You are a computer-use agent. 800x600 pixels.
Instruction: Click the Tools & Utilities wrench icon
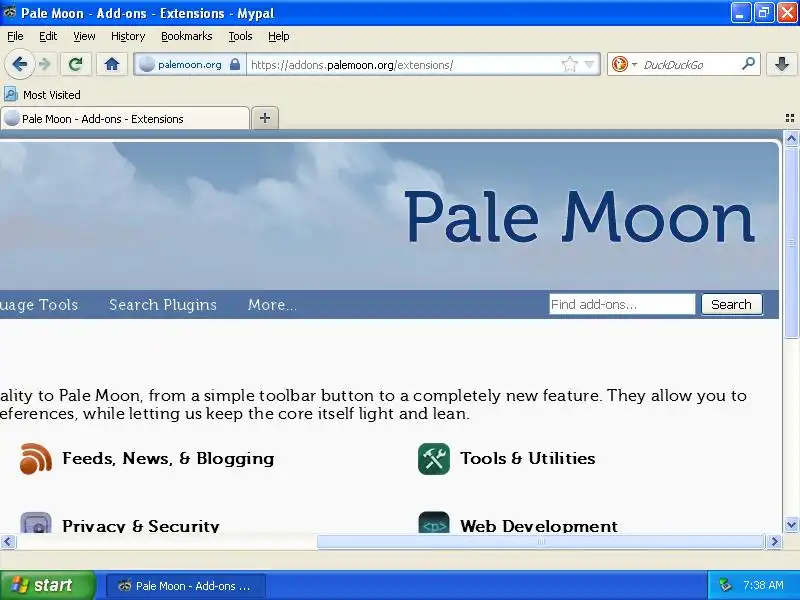click(434, 459)
